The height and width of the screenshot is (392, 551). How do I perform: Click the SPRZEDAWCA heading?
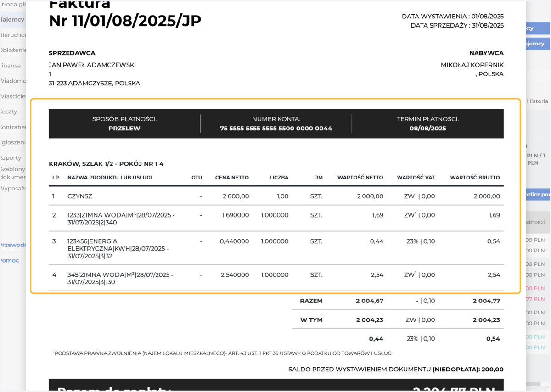click(x=72, y=53)
